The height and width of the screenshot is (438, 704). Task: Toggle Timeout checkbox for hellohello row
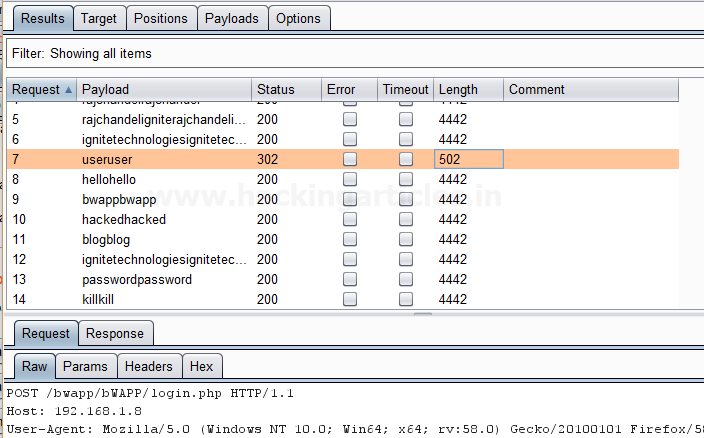[x=406, y=179]
